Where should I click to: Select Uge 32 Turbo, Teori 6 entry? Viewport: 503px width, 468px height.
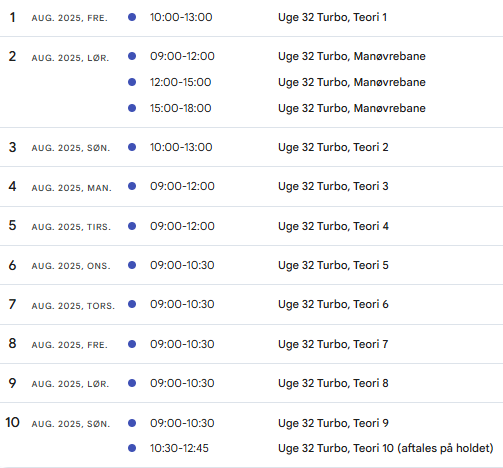pos(333,304)
